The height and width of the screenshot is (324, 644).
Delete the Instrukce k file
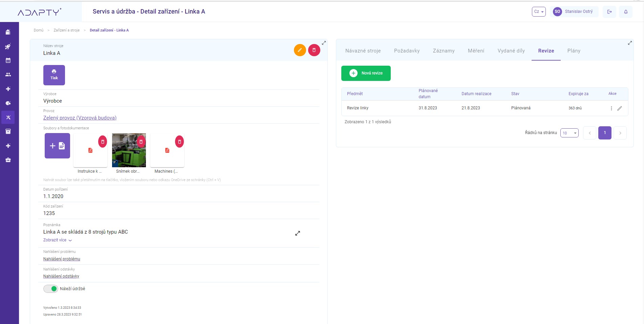click(103, 142)
